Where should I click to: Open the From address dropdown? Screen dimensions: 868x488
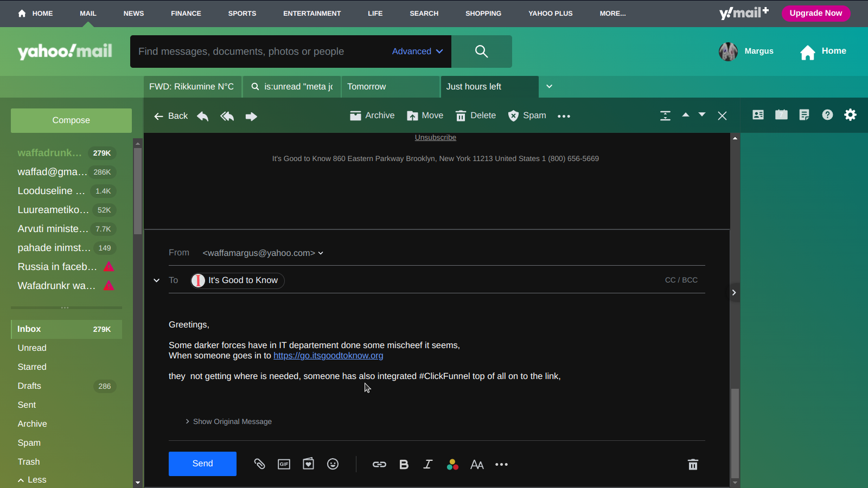[x=321, y=253]
